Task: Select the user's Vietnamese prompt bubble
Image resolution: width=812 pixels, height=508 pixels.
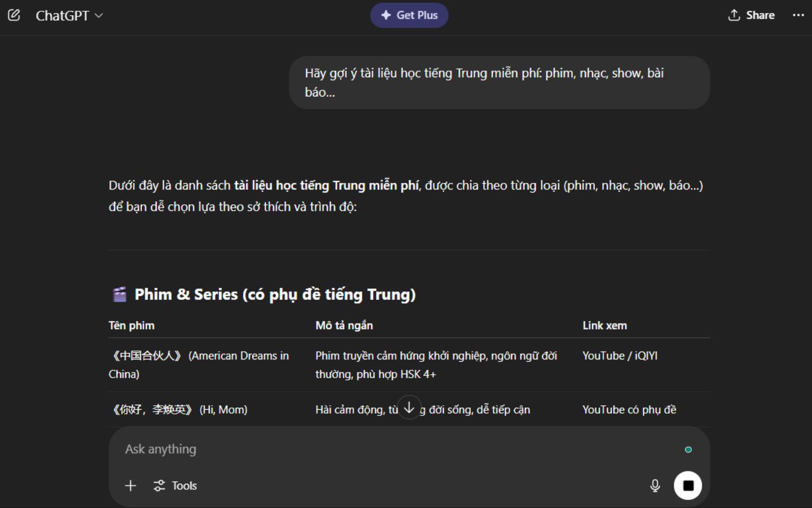Action: (499, 82)
